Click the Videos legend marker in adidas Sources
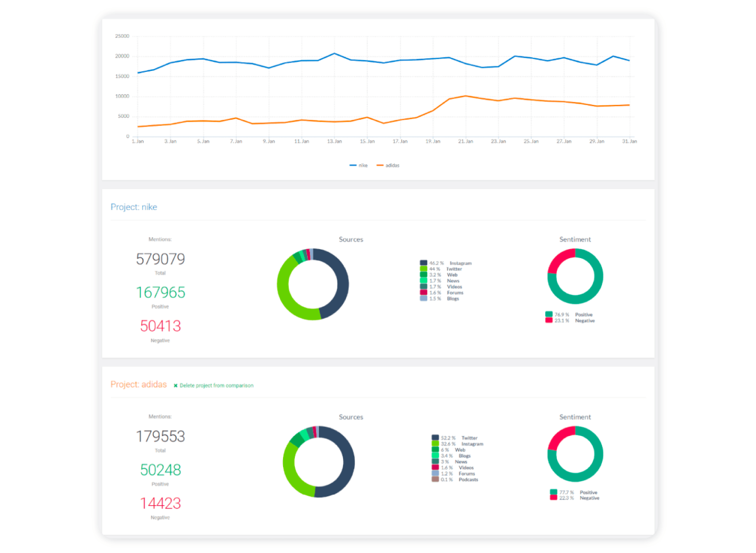 click(x=435, y=467)
